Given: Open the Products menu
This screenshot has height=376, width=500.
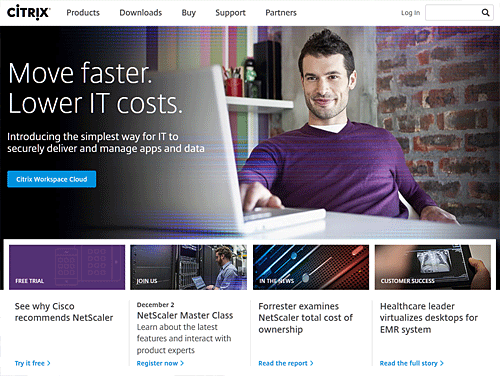Looking at the screenshot, I should click(x=83, y=13).
